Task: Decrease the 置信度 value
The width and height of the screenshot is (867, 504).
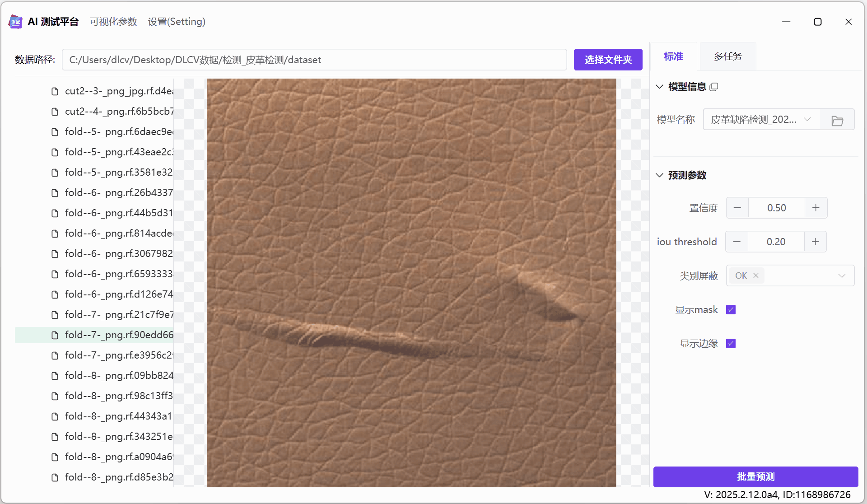Action: click(x=737, y=208)
